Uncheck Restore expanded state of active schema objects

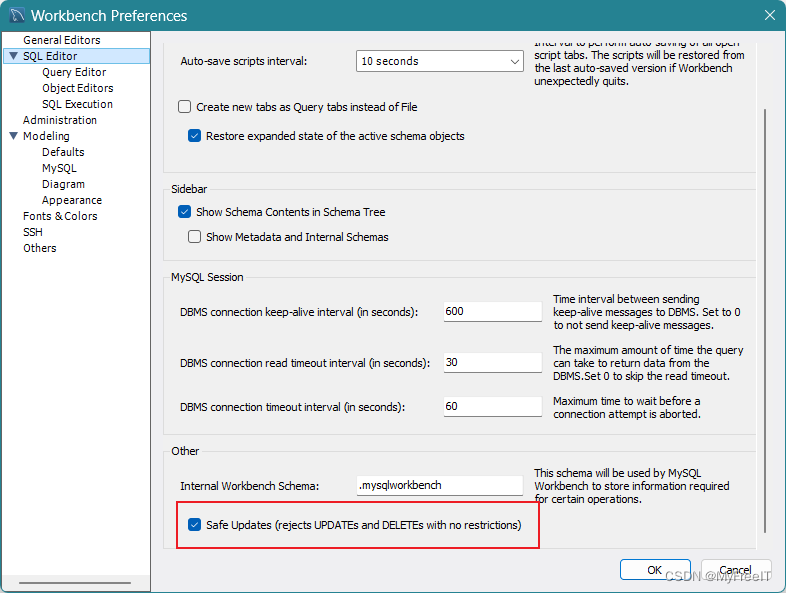point(194,136)
